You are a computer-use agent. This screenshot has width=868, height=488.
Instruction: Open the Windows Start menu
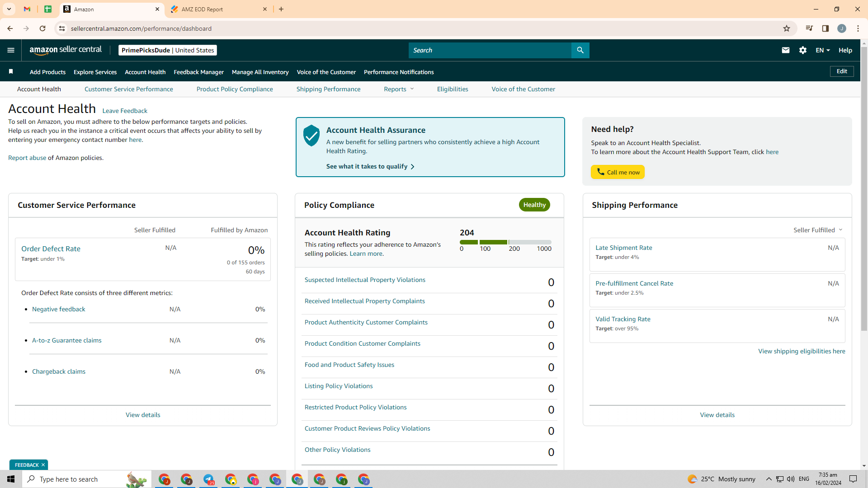11,479
